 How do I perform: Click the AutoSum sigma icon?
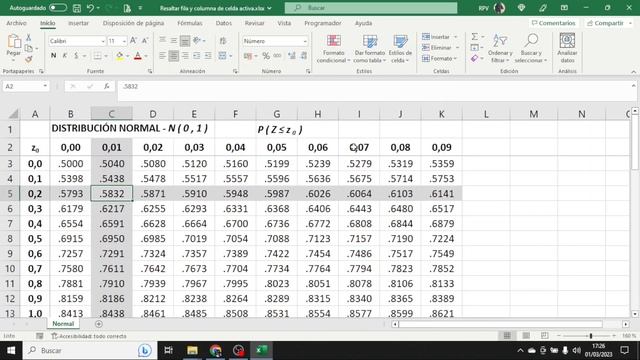pyautogui.click(x=475, y=37)
